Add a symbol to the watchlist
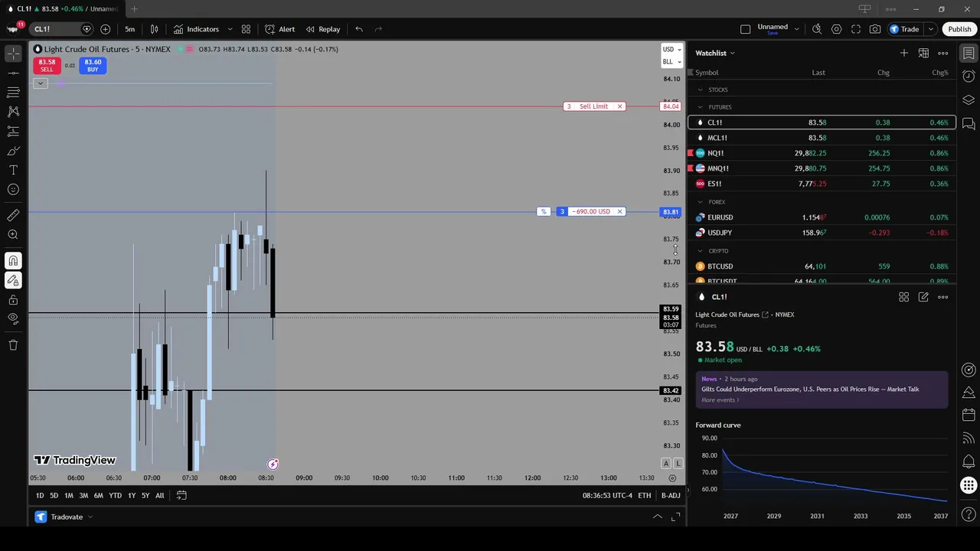This screenshot has height=551, width=980. pos(904,53)
